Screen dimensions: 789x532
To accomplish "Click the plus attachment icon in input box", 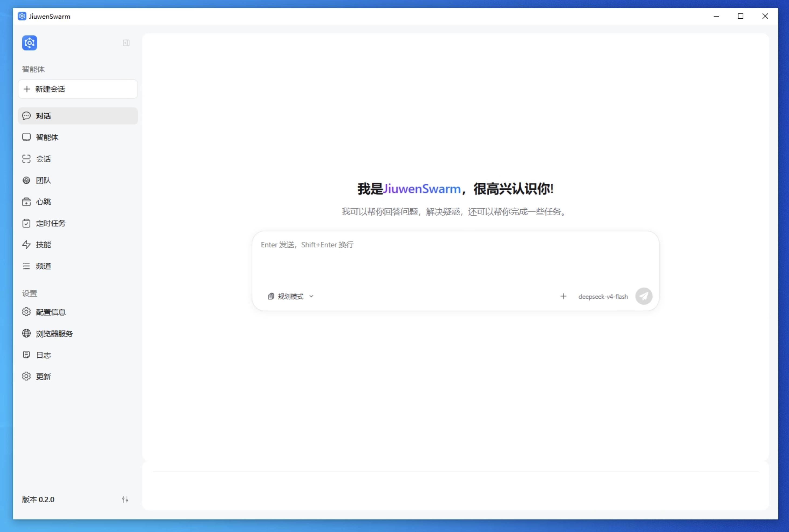I will click(563, 296).
